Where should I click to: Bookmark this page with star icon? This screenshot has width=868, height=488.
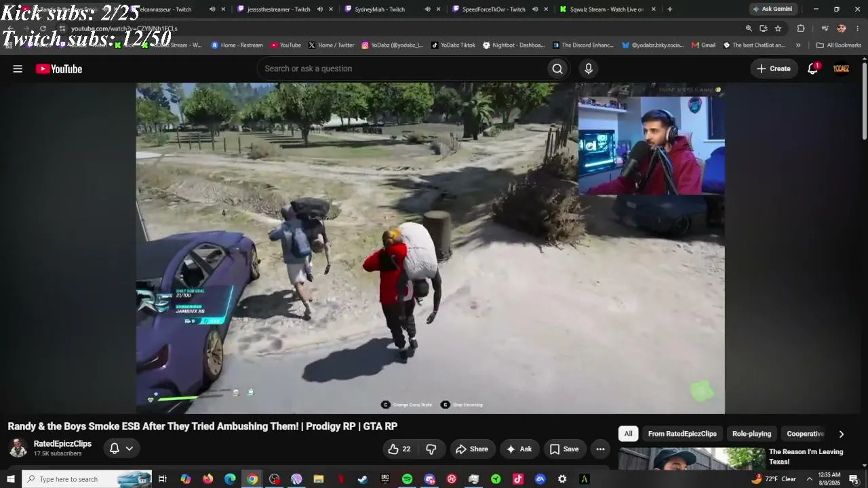(x=778, y=28)
